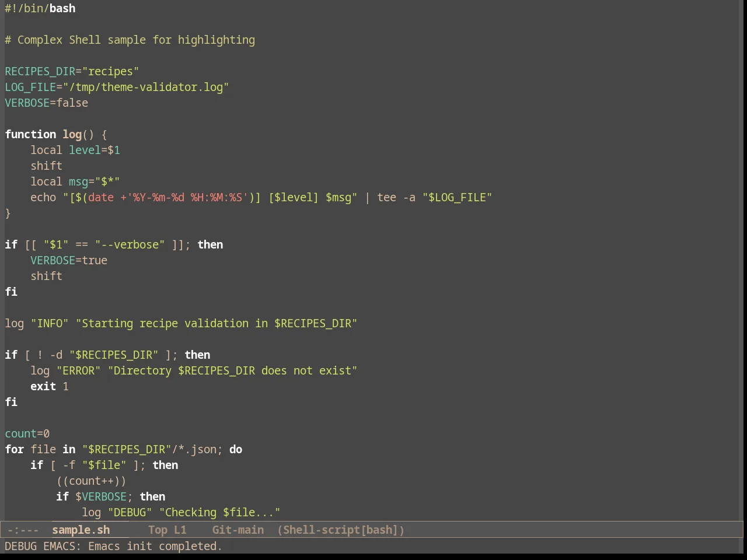Viewport: 747px width, 560px height.
Task: Click the -f "$file" test condition
Action: point(95,465)
